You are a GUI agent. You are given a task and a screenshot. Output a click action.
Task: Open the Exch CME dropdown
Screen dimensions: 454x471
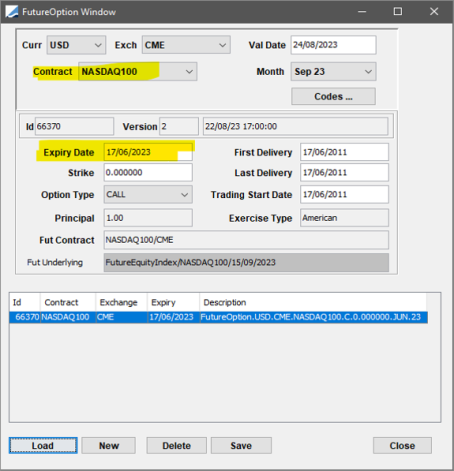(x=186, y=45)
